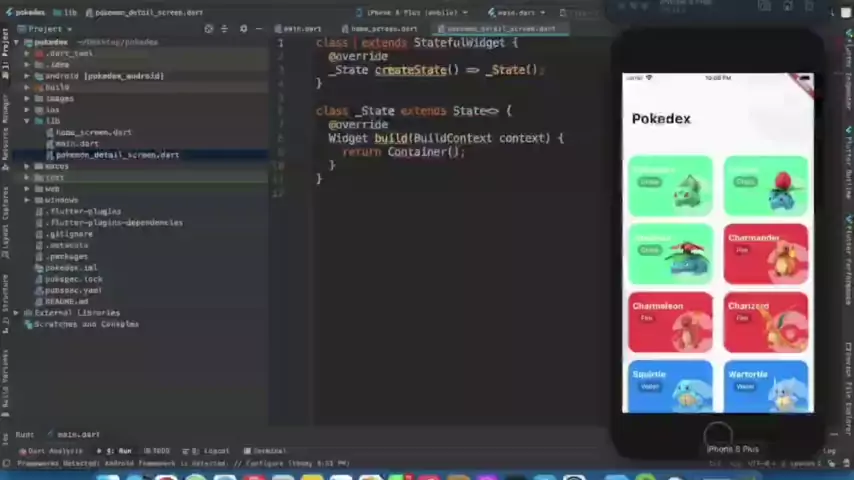Image resolution: width=854 pixels, height=480 pixels.
Task: Toggle the Project vertical side tab
Action: point(5,53)
